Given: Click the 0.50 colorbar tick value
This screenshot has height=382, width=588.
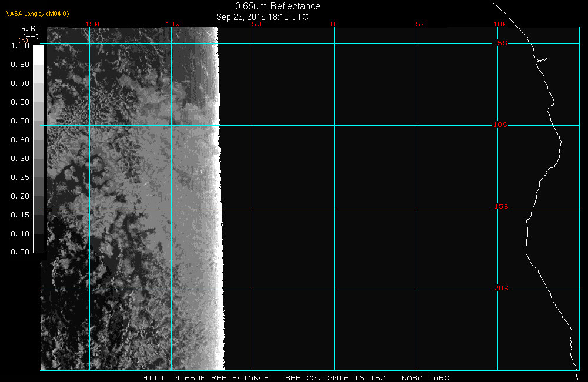Looking at the screenshot, I should point(20,120).
